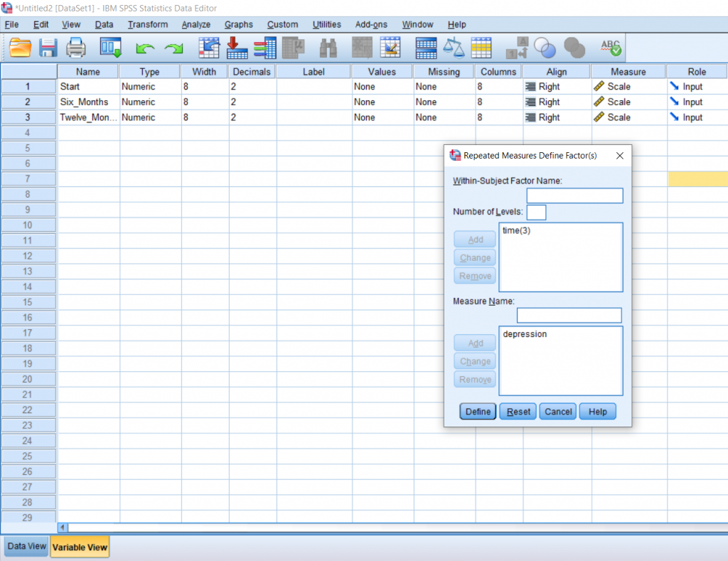Select the Align cell for Twelve_Mon row
The height and width of the screenshot is (561, 728).
[x=556, y=117]
